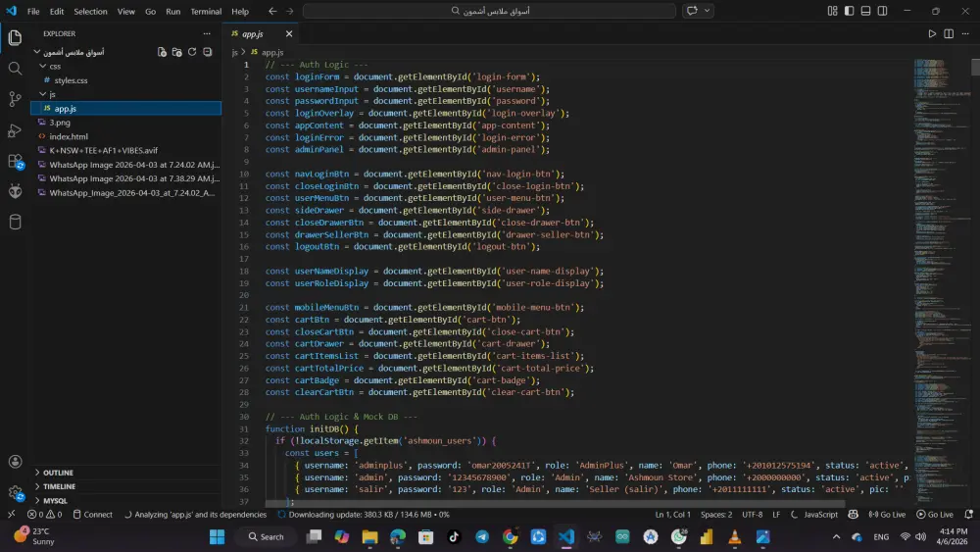980x552 pixels.
Task: Collapse all folders in Explorer
Action: 208,52
